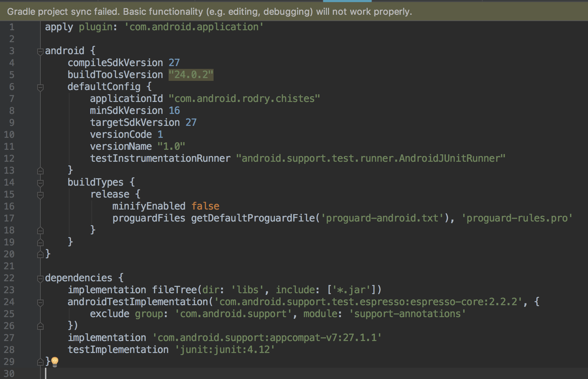
Task: Click the appcompat-v7:27.1.1 dependency string
Action: (x=267, y=338)
